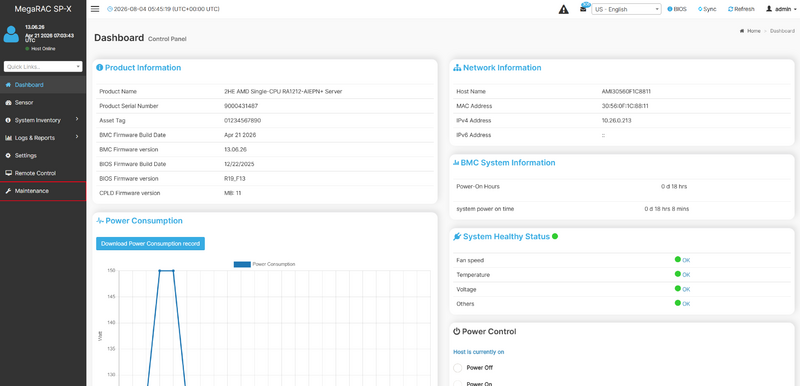Viewport: 800px width, 386px height.
Task: Click the clock icon beside the timestamp
Action: [110, 9]
